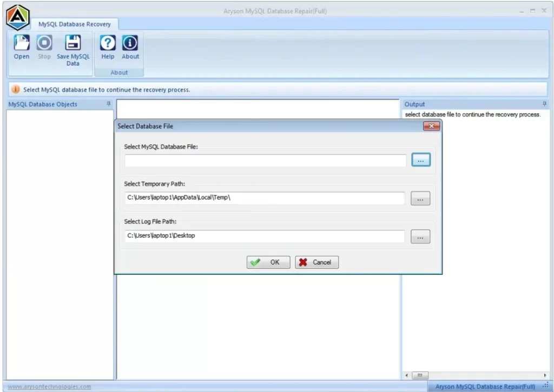Click the horizontal scrollbar under the Output panel

[x=420, y=375]
